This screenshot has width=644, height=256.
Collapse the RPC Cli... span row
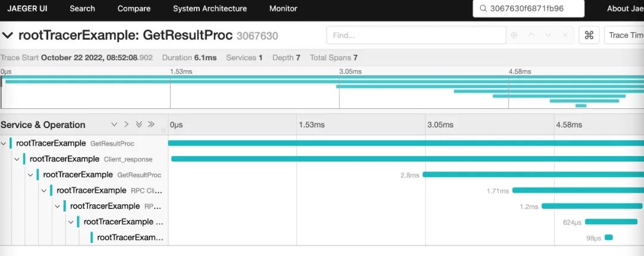click(x=44, y=191)
